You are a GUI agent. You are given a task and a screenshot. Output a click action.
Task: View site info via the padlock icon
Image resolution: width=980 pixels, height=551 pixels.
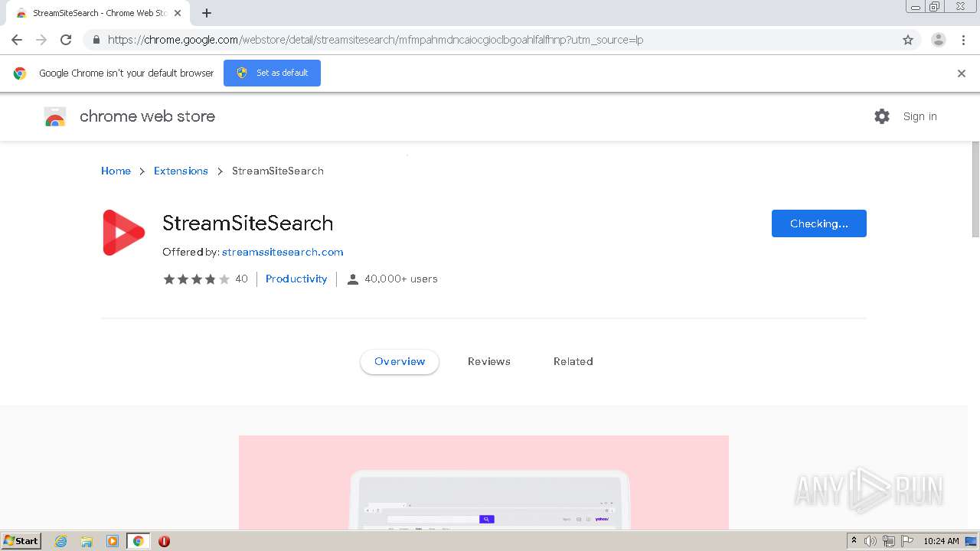(x=96, y=40)
